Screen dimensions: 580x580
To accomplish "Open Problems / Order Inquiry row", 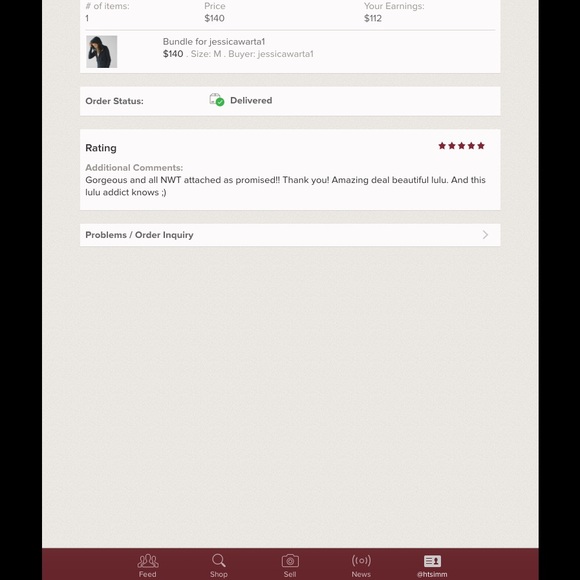I will [x=290, y=235].
